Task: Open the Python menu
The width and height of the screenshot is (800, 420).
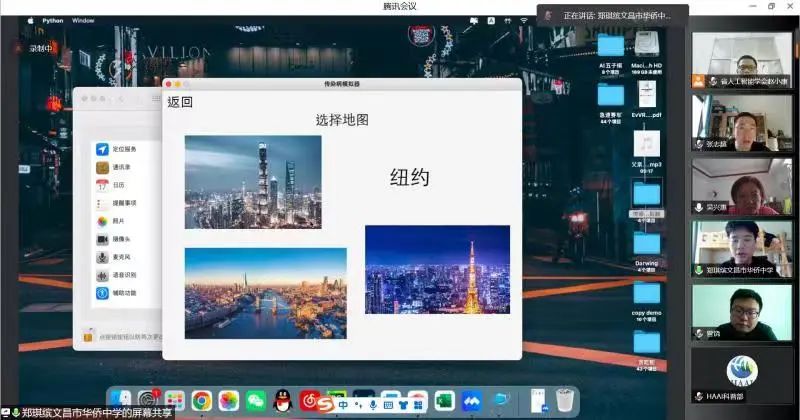Action: [53, 20]
